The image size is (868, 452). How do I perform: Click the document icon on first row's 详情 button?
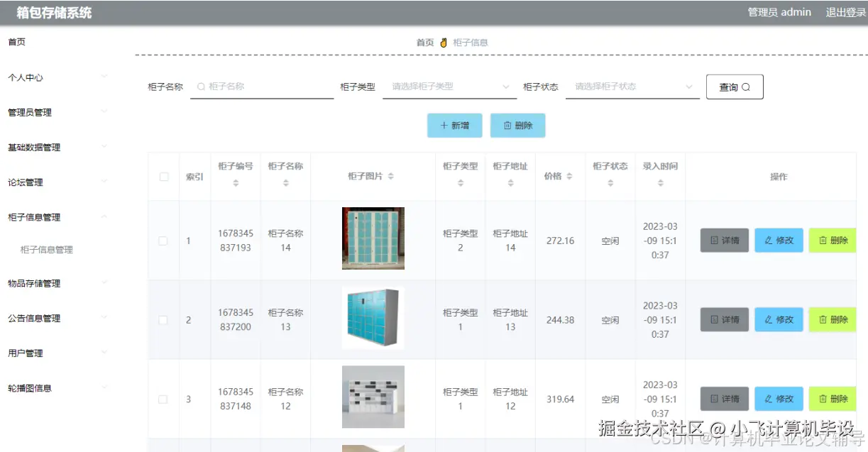(x=714, y=240)
